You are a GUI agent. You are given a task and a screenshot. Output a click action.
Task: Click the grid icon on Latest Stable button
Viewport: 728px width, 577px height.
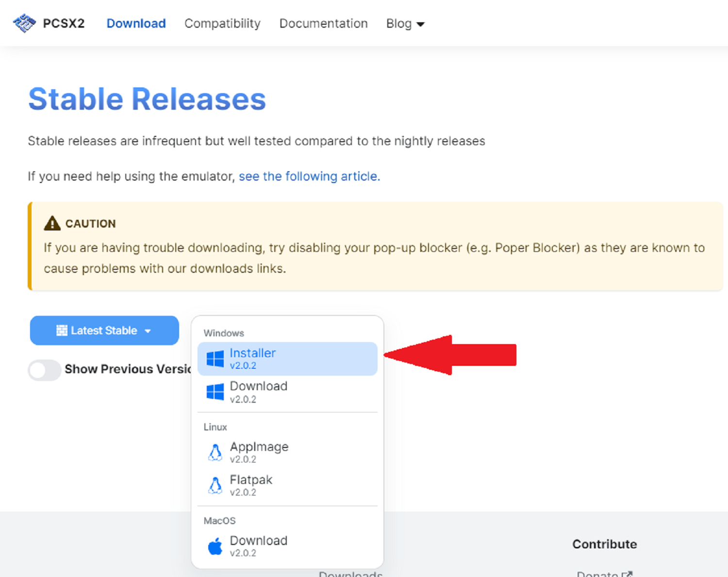(x=62, y=330)
